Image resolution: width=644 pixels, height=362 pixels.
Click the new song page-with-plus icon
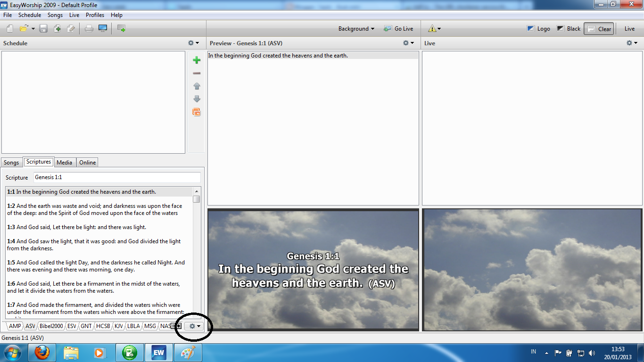(x=58, y=29)
